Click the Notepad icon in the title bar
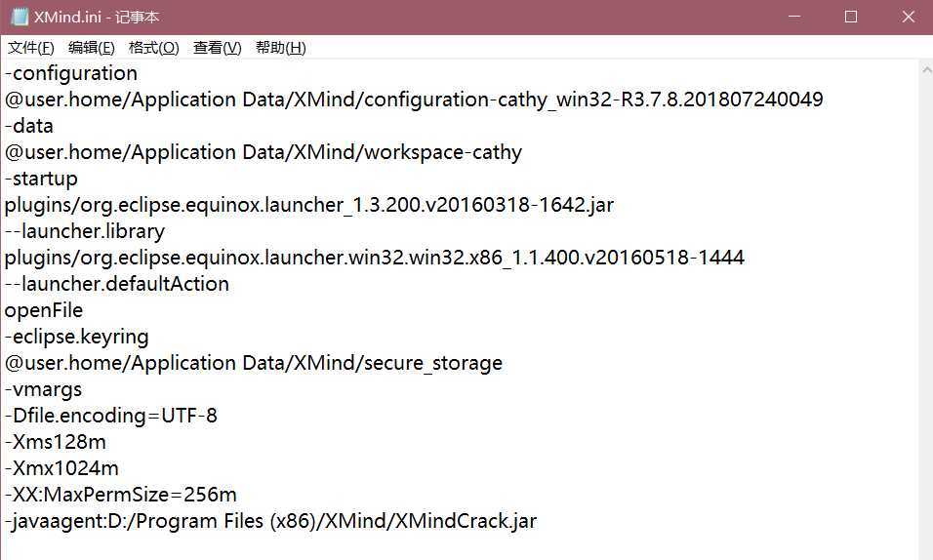This screenshot has height=560, width=933. 19,17
